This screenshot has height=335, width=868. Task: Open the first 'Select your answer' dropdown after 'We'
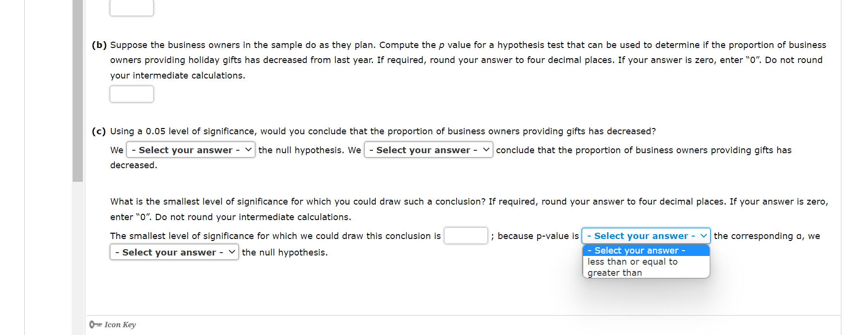point(190,150)
